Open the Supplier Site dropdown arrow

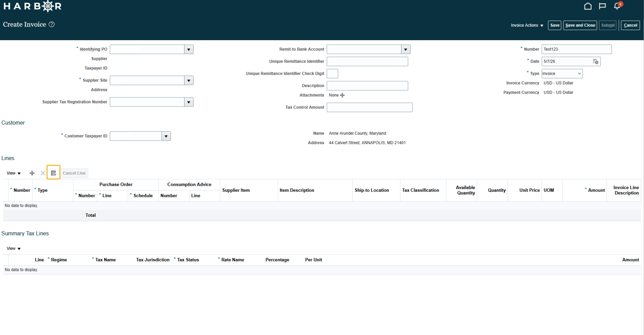[x=189, y=80]
